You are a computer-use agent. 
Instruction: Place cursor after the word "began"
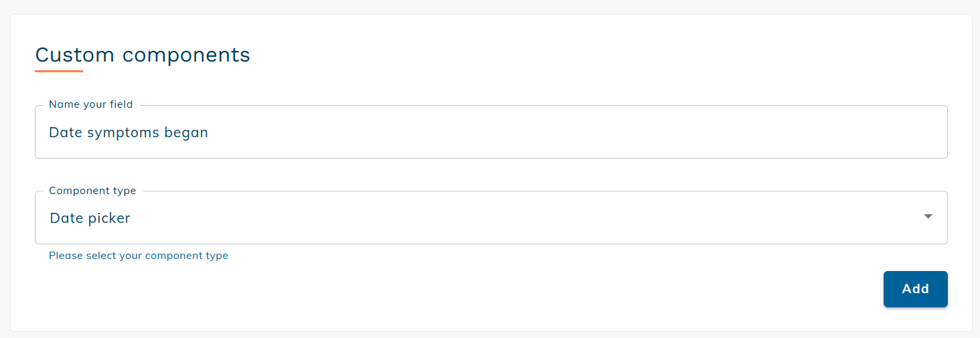(209, 133)
